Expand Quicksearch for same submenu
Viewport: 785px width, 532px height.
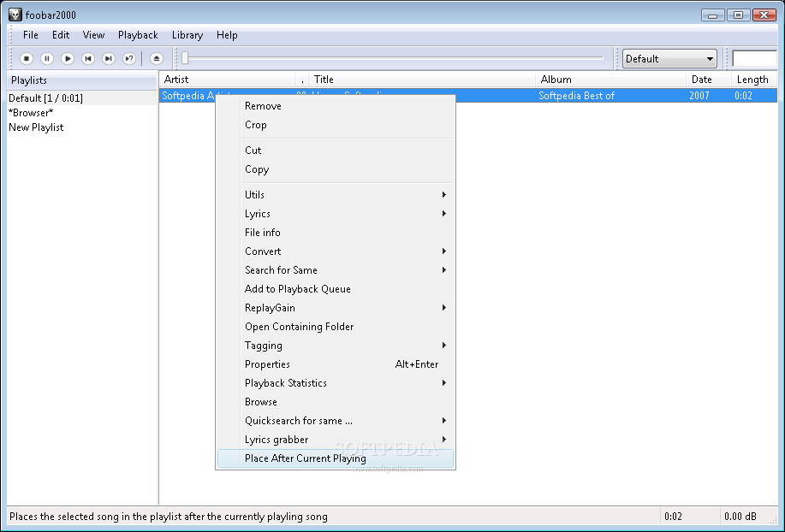point(336,421)
